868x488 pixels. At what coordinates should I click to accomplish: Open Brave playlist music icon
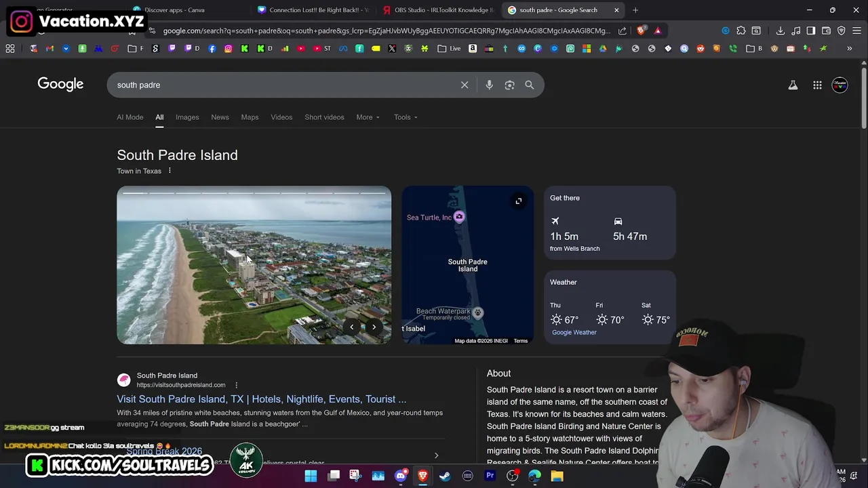[796, 30]
